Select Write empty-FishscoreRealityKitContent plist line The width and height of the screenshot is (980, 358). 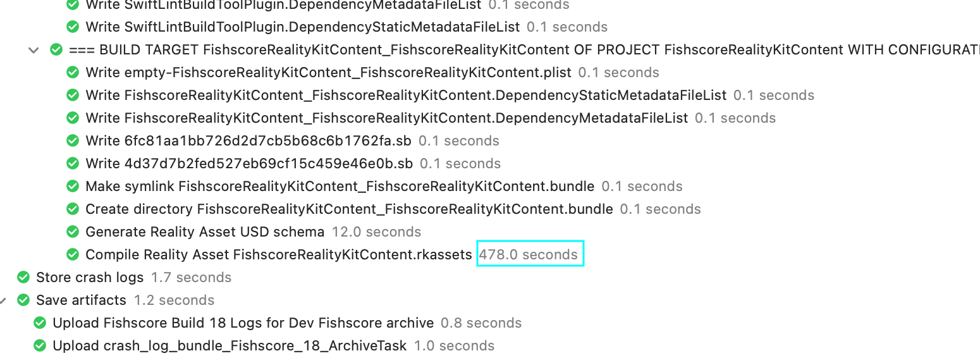coord(329,72)
